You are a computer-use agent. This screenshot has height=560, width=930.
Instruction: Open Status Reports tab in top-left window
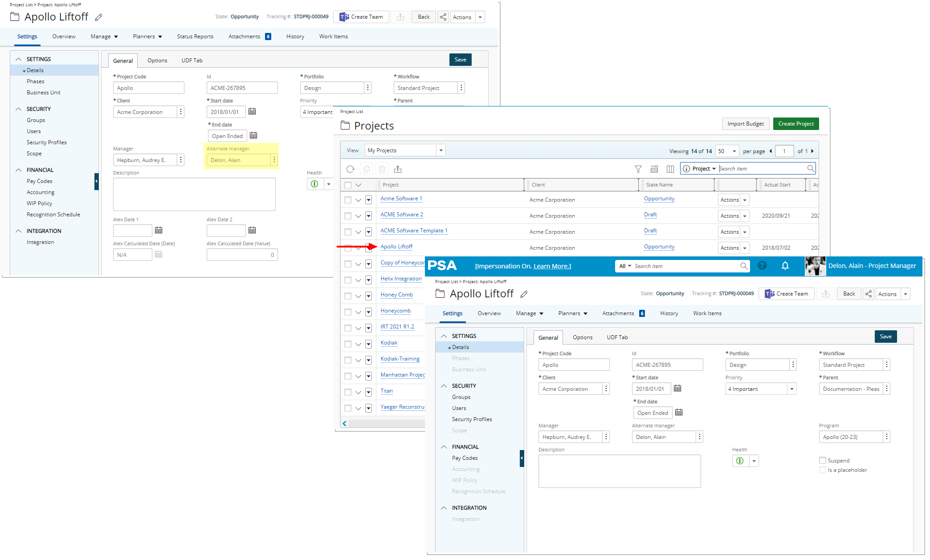pyautogui.click(x=195, y=37)
